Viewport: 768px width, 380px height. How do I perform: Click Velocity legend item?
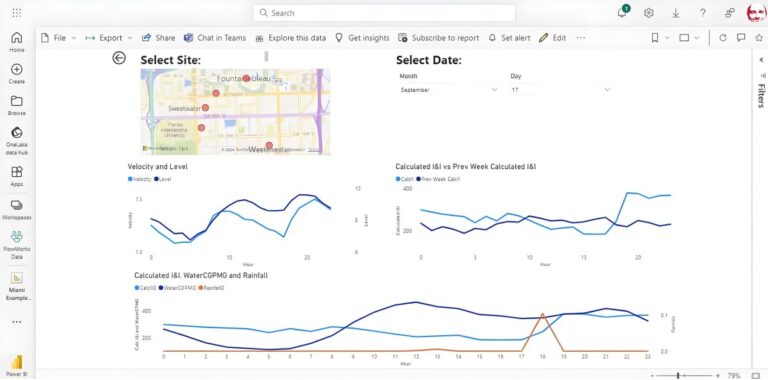coord(140,179)
